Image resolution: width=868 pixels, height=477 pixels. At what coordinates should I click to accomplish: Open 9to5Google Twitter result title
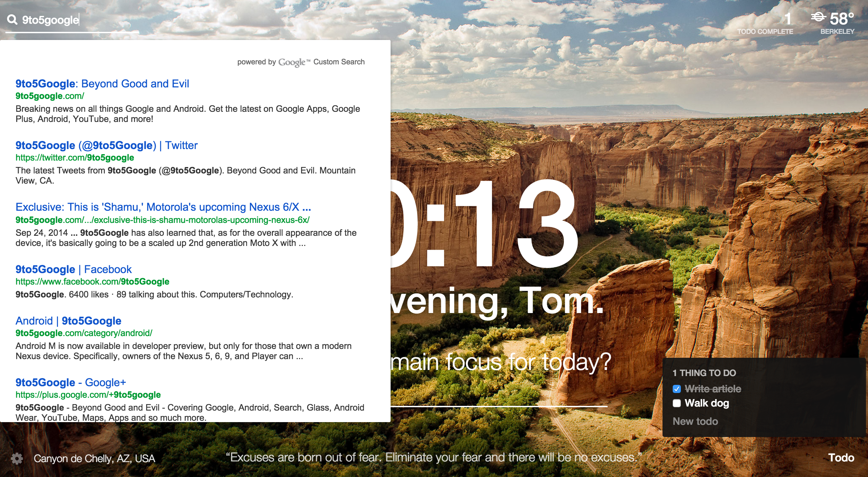106,145
